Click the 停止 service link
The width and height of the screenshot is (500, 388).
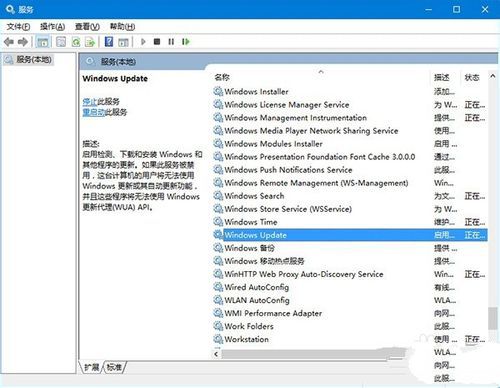click(90, 101)
